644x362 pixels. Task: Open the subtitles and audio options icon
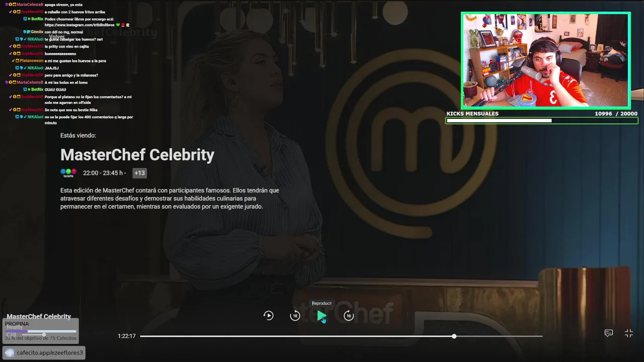(x=608, y=333)
